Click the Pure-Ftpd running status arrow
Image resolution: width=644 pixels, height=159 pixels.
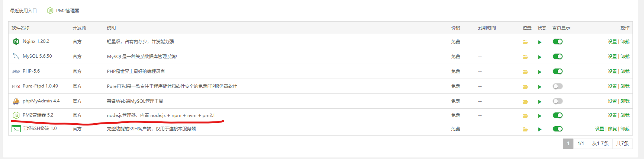540,87
